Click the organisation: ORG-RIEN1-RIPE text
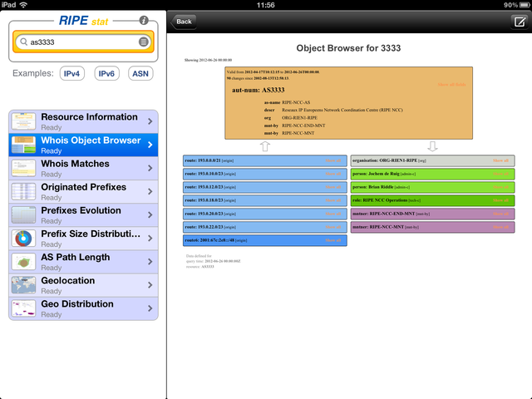 coord(385,160)
